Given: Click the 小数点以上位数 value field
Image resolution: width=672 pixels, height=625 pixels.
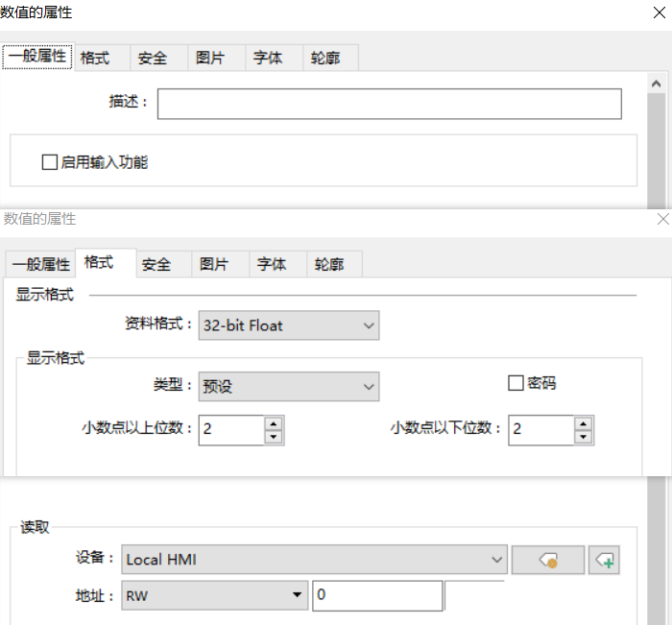Looking at the screenshot, I should click(231, 430).
